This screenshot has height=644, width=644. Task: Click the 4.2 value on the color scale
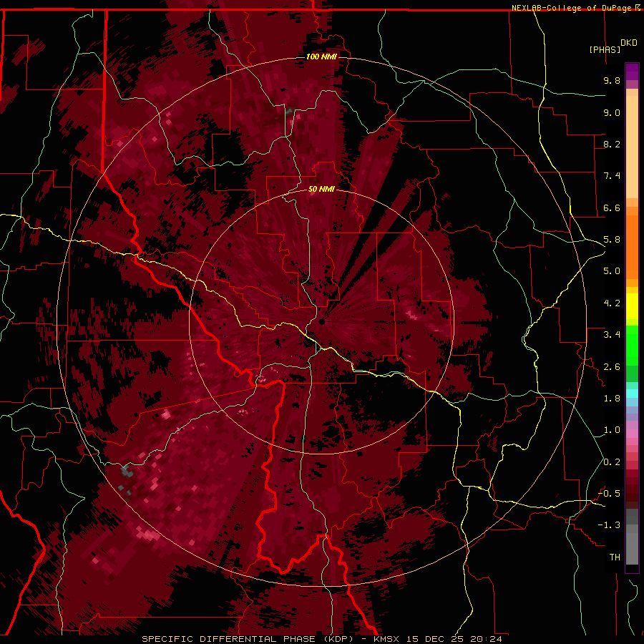click(612, 303)
